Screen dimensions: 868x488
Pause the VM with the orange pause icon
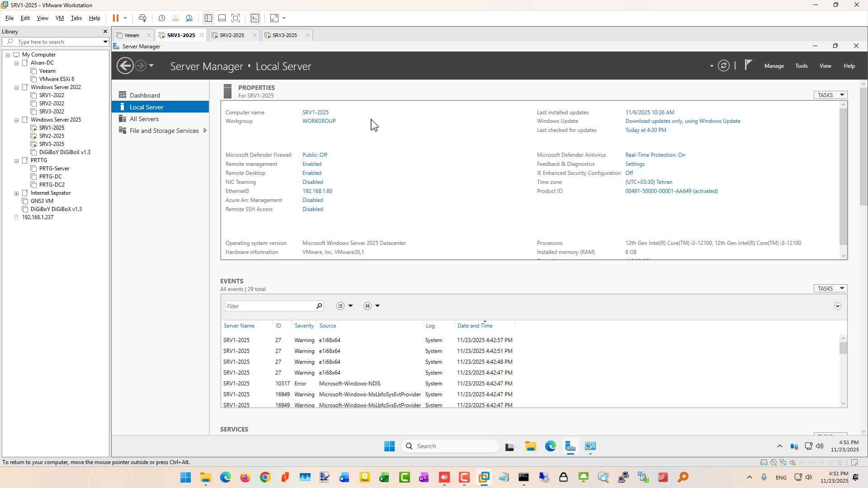115,18
